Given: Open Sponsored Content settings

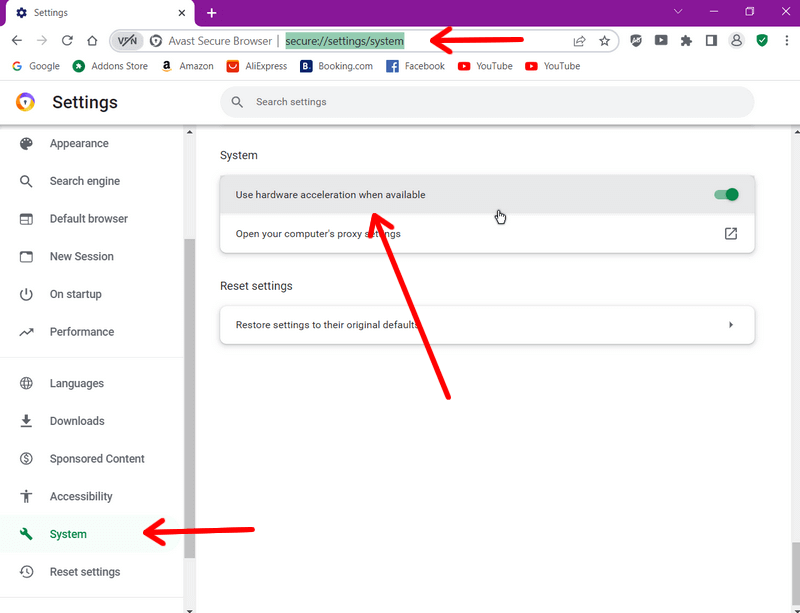Looking at the screenshot, I should tap(97, 459).
